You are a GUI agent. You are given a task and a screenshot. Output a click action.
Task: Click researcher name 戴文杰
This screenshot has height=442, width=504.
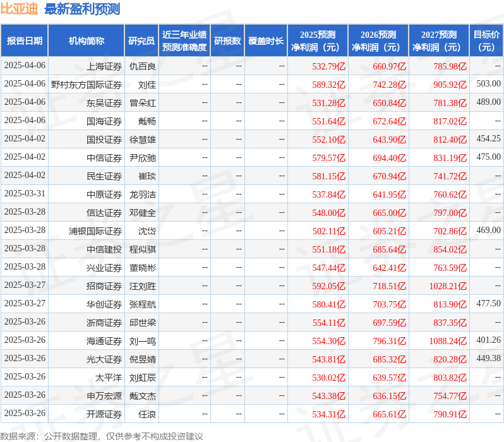point(142,397)
